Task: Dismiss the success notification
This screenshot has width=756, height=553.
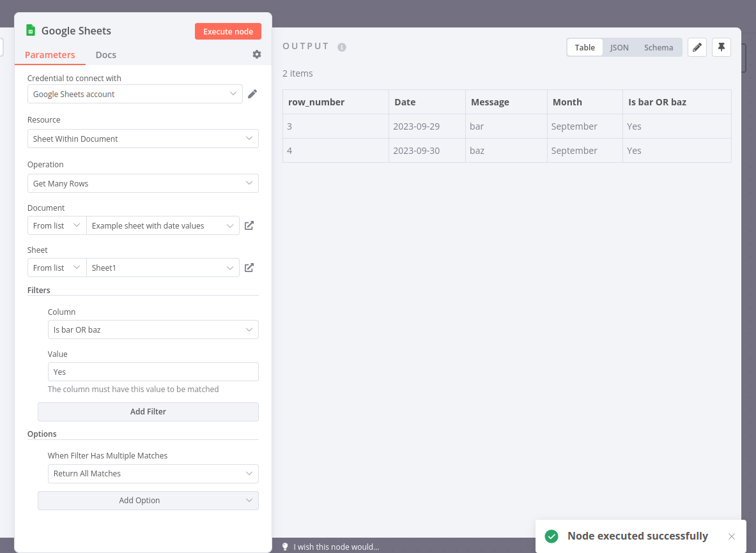Action: coord(732,536)
